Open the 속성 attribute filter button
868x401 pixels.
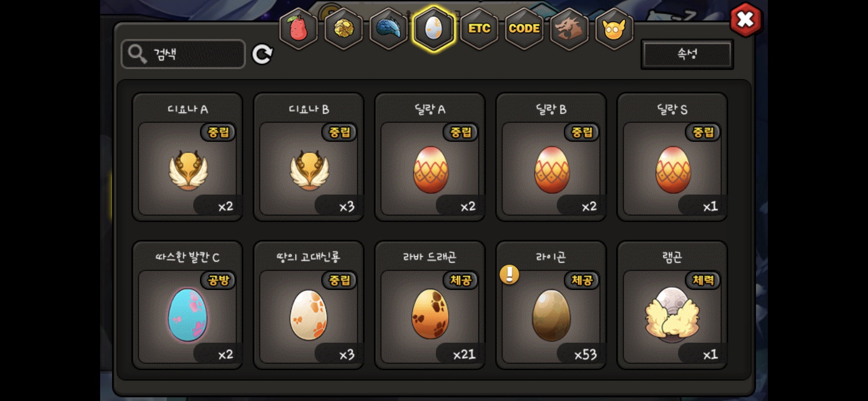[687, 54]
